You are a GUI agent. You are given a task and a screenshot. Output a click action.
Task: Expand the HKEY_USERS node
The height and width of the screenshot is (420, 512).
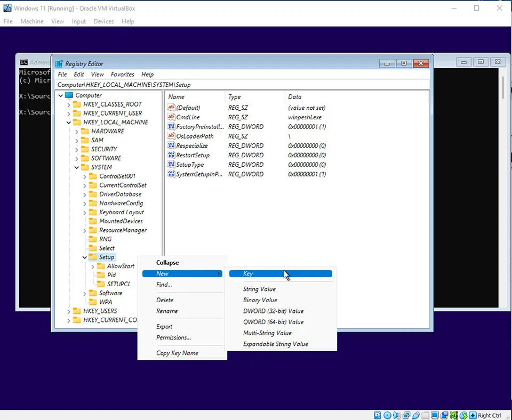69,312
